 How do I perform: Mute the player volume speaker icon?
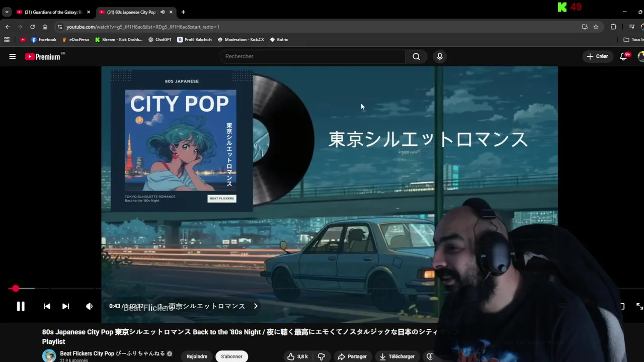click(89, 306)
